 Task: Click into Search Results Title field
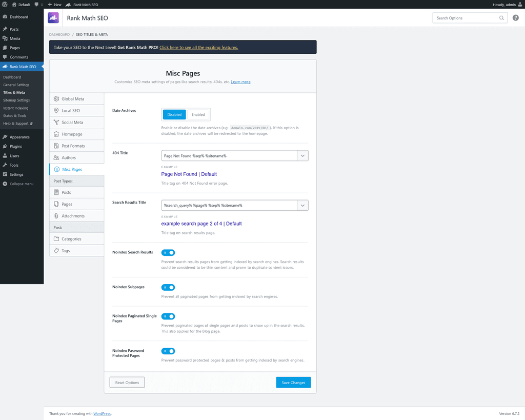pos(229,205)
